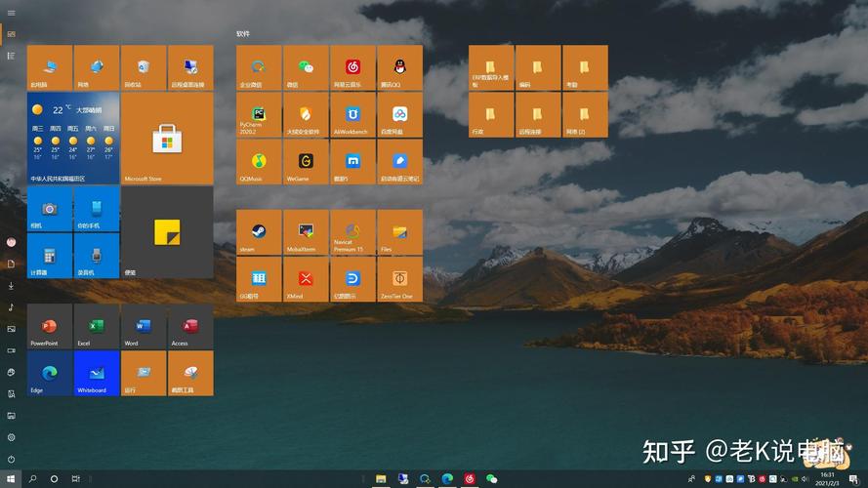
Task: Open the Recycle Bin (回收站) tile
Action: (144, 67)
